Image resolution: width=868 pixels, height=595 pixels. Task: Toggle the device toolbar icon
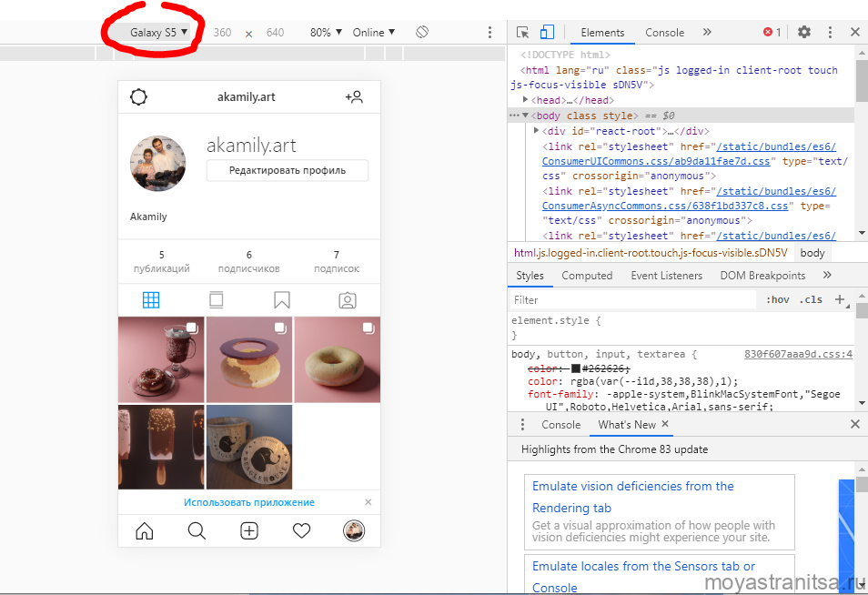[547, 32]
